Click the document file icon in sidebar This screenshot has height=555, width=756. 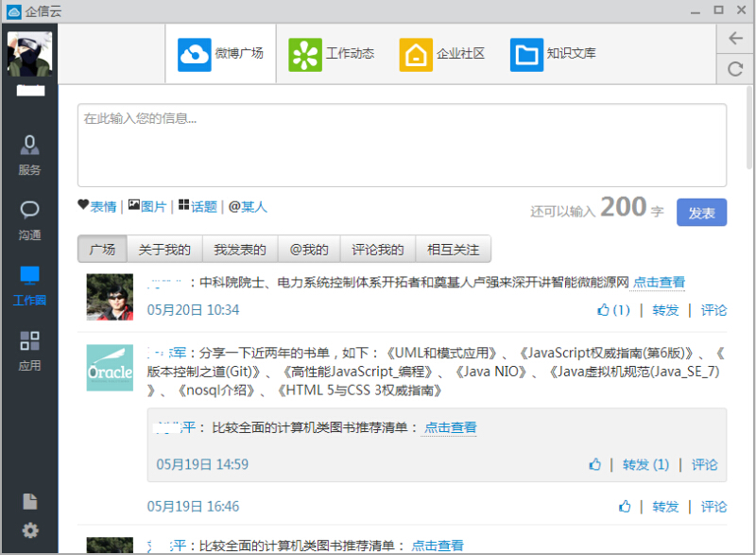30,501
